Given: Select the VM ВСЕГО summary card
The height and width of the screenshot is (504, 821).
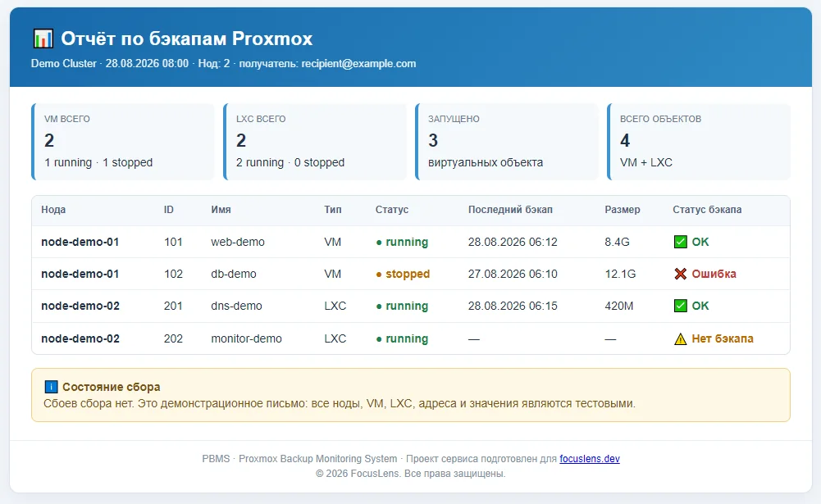Looking at the screenshot, I should point(122,142).
